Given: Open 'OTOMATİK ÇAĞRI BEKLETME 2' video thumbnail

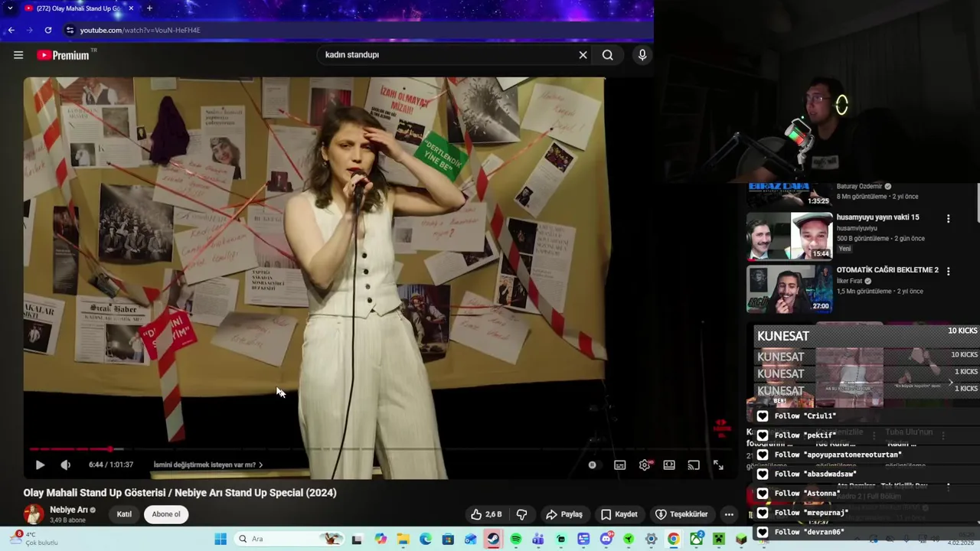Looking at the screenshot, I should pyautogui.click(x=789, y=289).
